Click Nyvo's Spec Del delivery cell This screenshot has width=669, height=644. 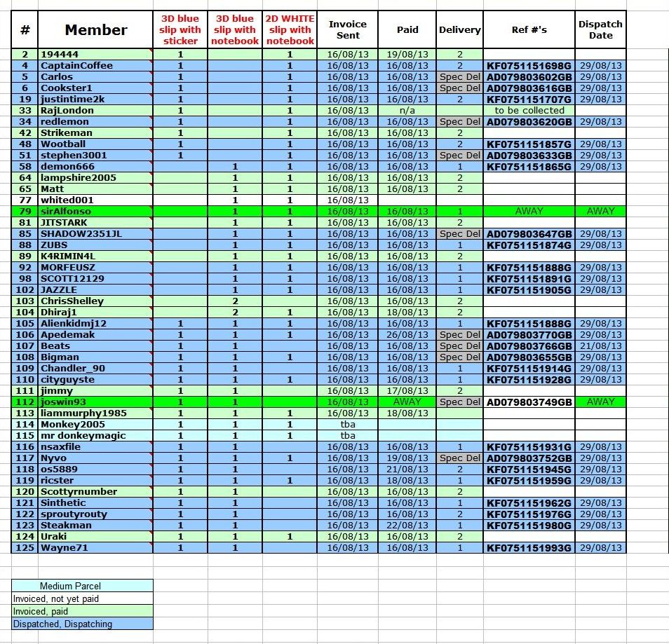coord(460,458)
